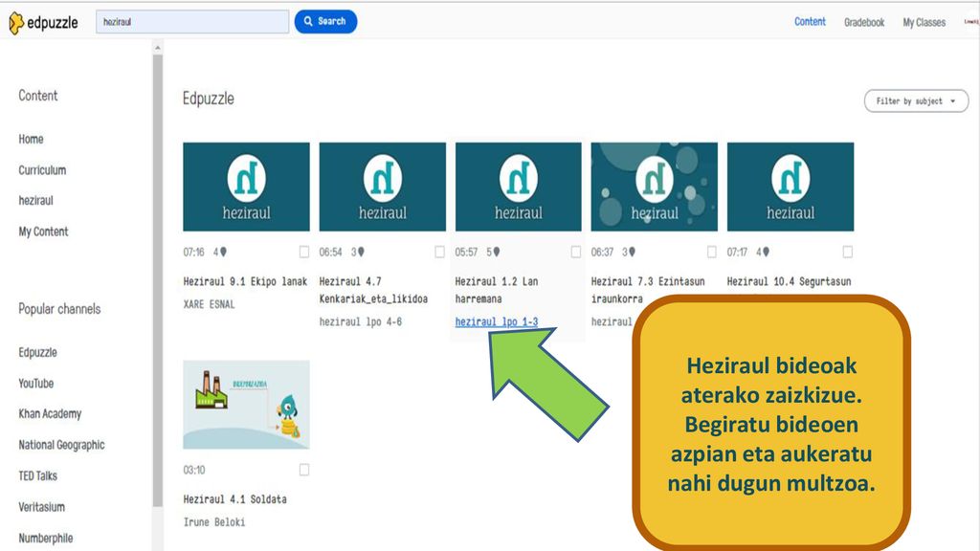
Task: Select National Geographic channel
Action: (x=61, y=445)
